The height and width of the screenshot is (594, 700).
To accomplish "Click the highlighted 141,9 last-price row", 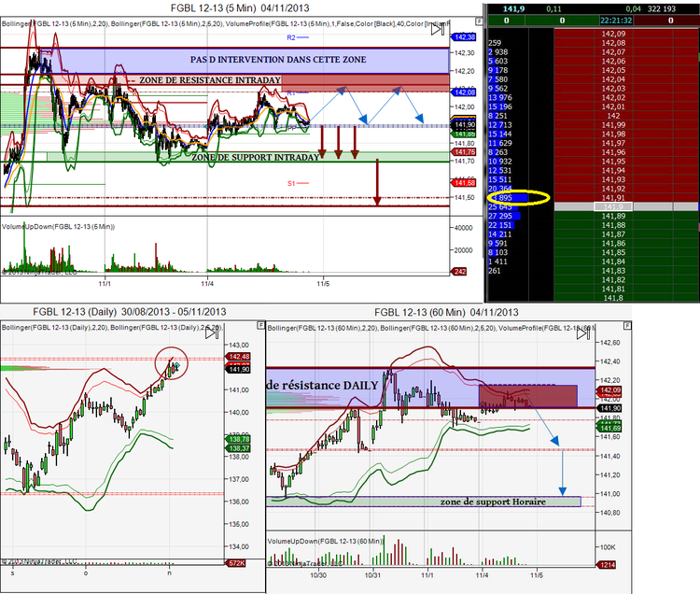I will [x=626, y=206].
